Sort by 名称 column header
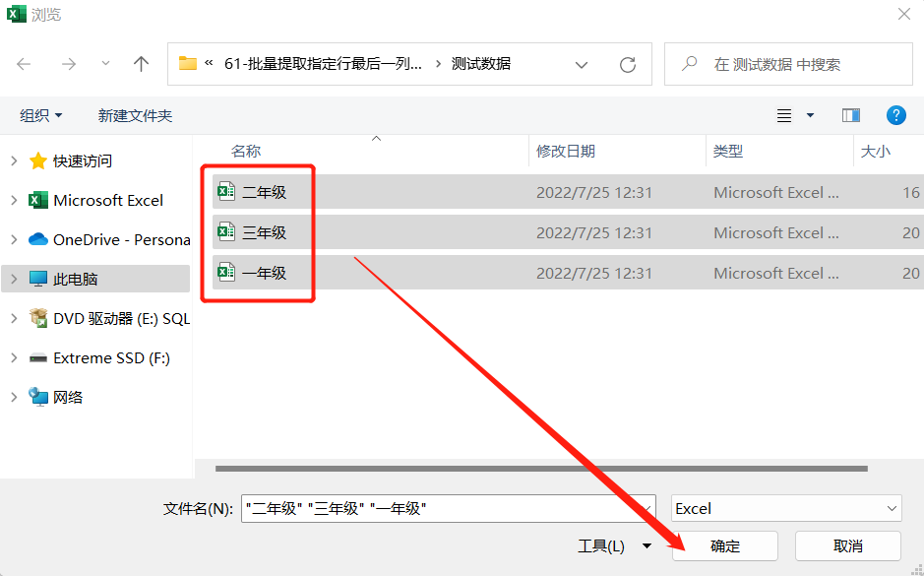 coord(246,152)
